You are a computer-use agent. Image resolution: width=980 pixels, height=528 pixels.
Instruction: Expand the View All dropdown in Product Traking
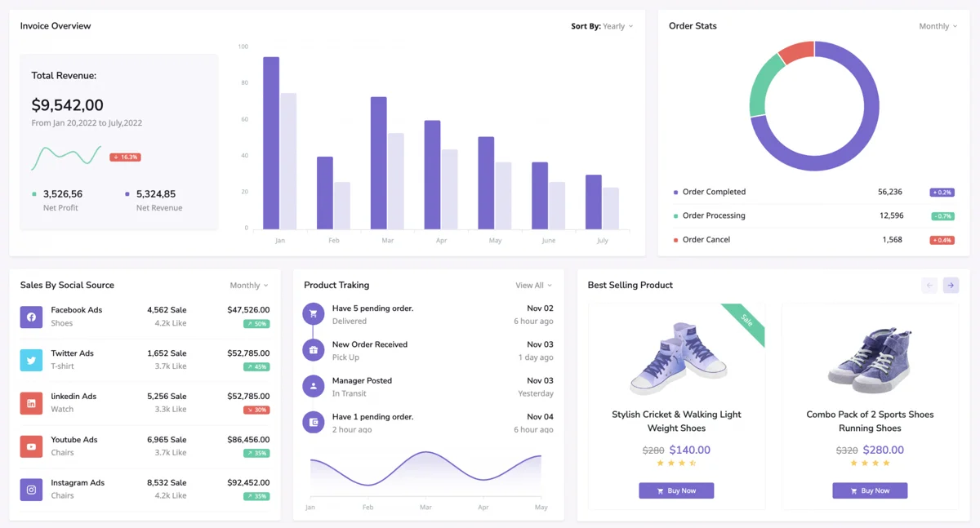532,286
